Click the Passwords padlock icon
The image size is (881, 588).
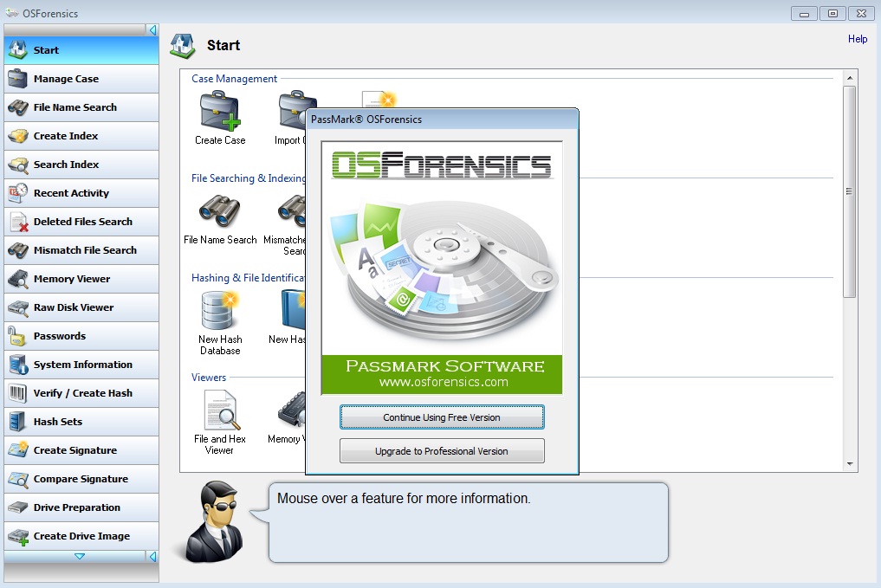16,336
